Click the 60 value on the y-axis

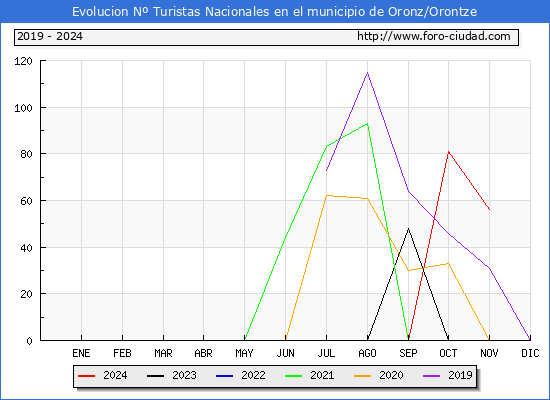coord(26,201)
